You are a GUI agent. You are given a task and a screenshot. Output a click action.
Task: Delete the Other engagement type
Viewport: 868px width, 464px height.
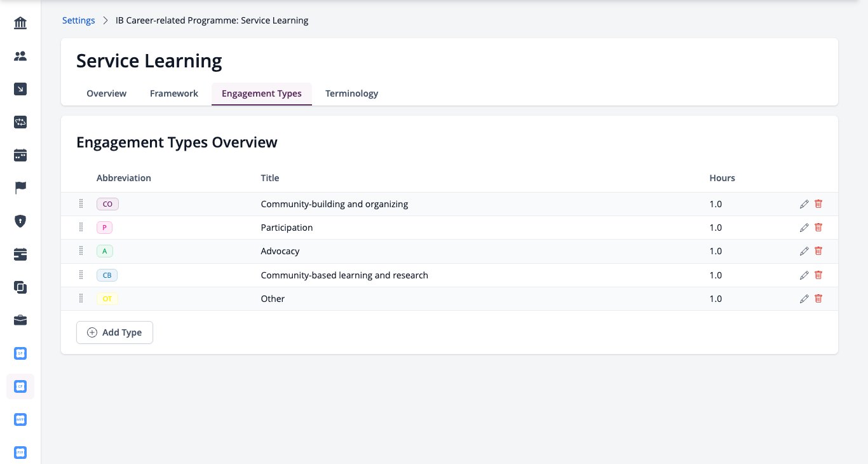(818, 299)
